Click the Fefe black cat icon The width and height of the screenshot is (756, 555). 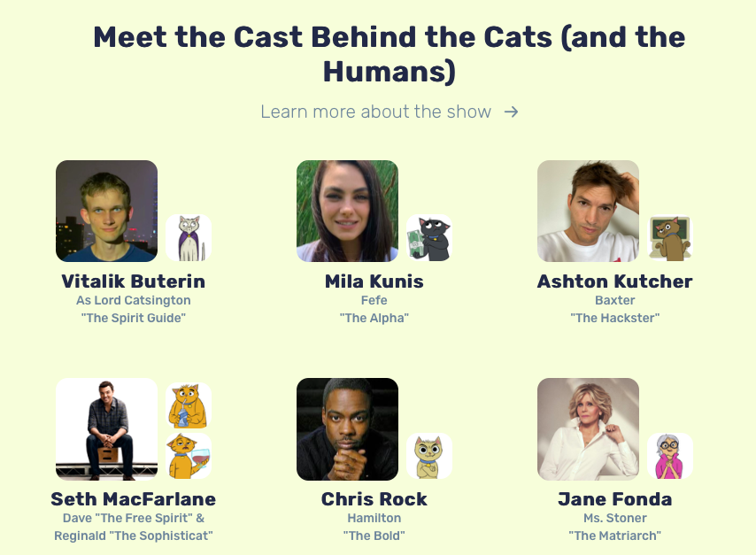tap(429, 238)
